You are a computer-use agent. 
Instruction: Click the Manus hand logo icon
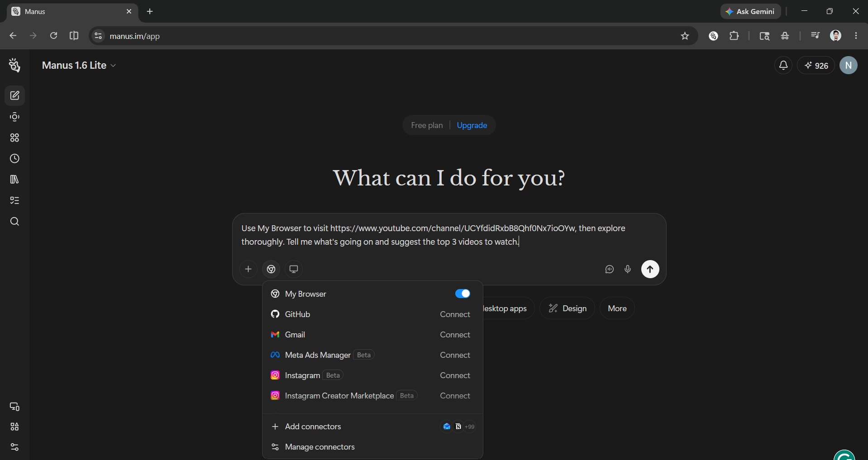pyautogui.click(x=14, y=65)
